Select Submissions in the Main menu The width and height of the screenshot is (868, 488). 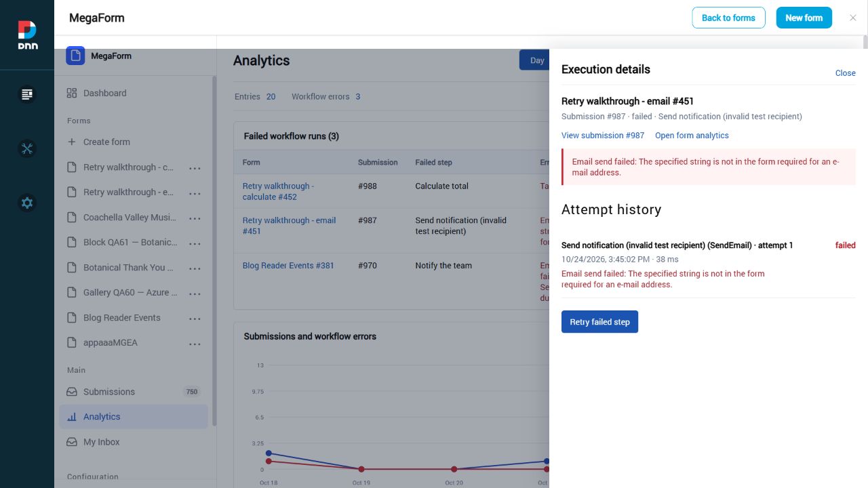click(x=134, y=392)
